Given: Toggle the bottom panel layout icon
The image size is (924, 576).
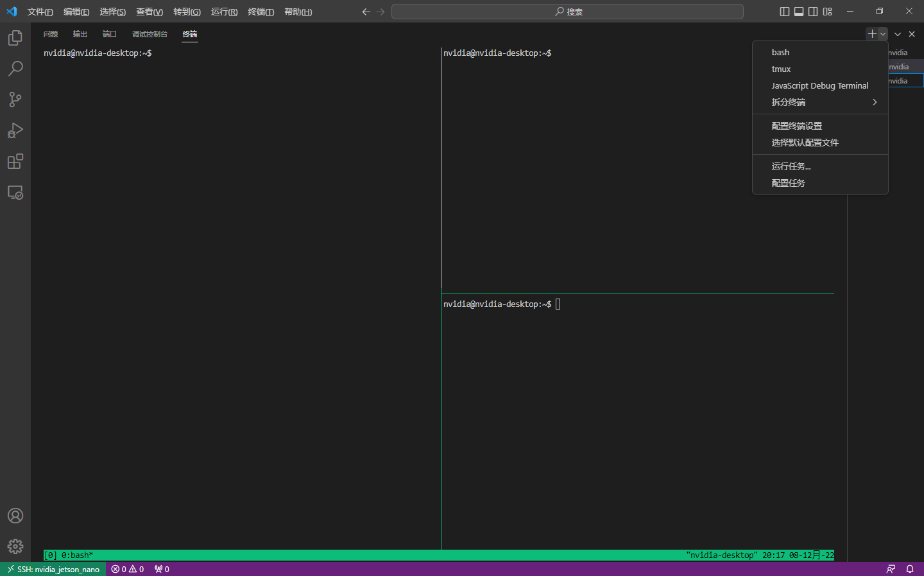Looking at the screenshot, I should coord(799,12).
